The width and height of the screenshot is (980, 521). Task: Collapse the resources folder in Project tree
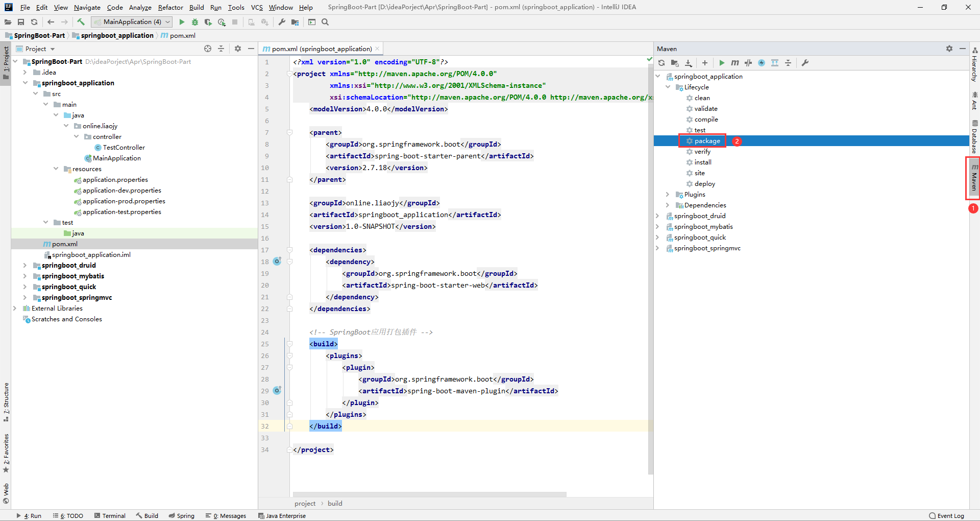point(56,169)
